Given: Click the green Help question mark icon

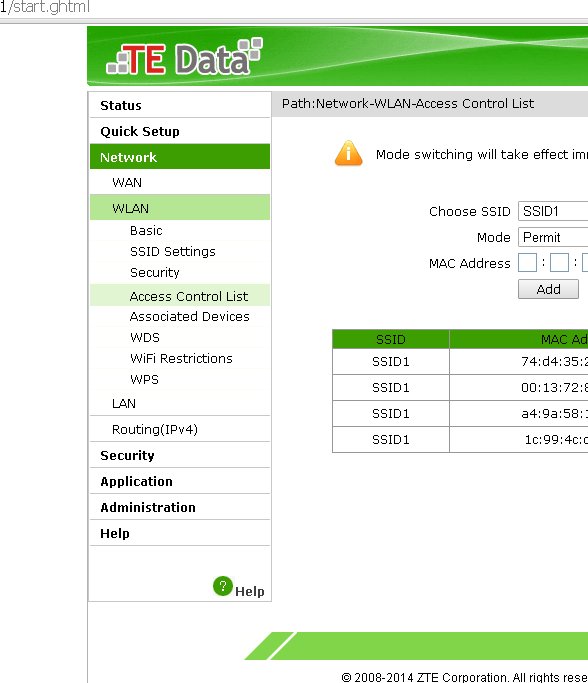Looking at the screenshot, I should 223,586.
